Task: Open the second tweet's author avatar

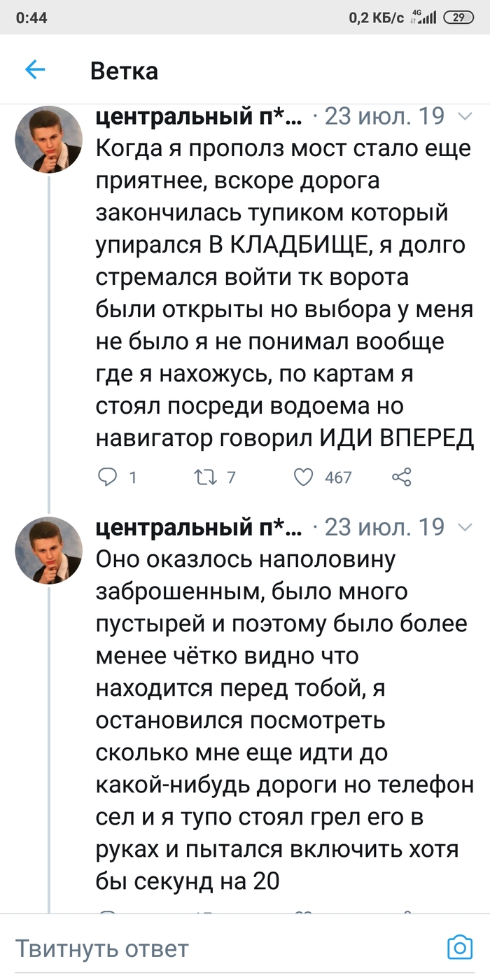Action: [49, 550]
